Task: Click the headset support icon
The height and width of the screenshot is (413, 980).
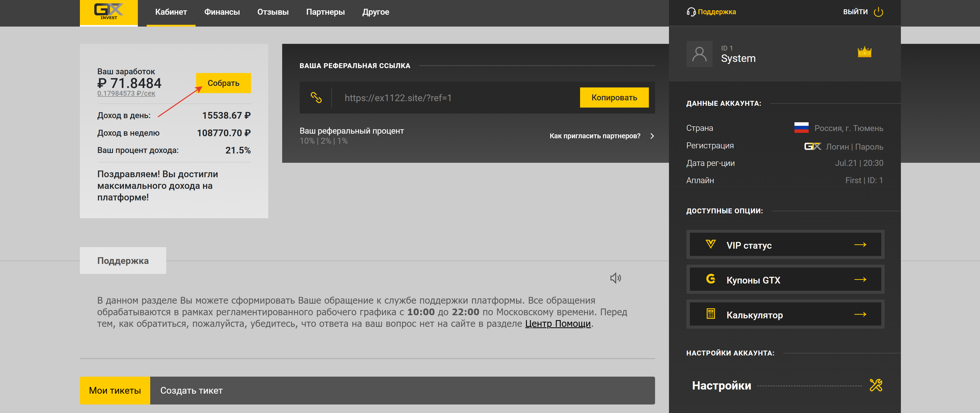Action: [x=691, y=12]
